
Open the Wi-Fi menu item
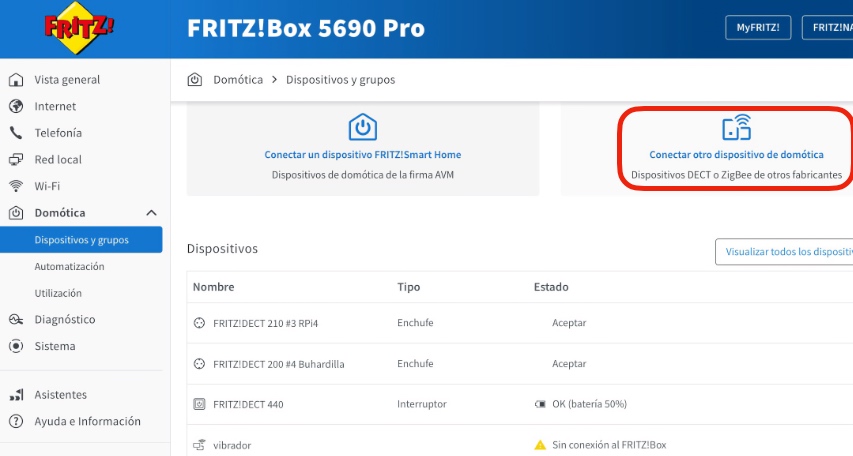pos(47,186)
